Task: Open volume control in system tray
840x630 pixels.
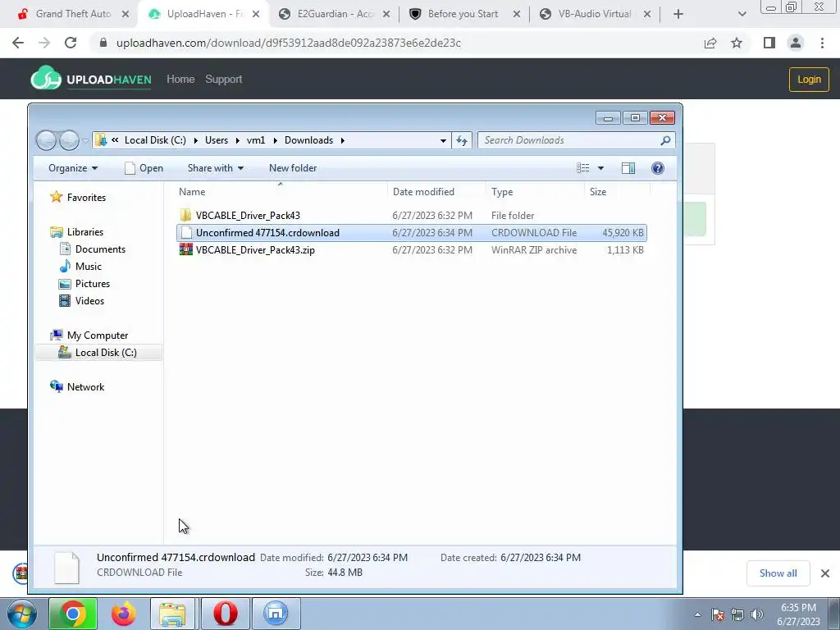Action: pyautogui.click(x=756, y=614)
